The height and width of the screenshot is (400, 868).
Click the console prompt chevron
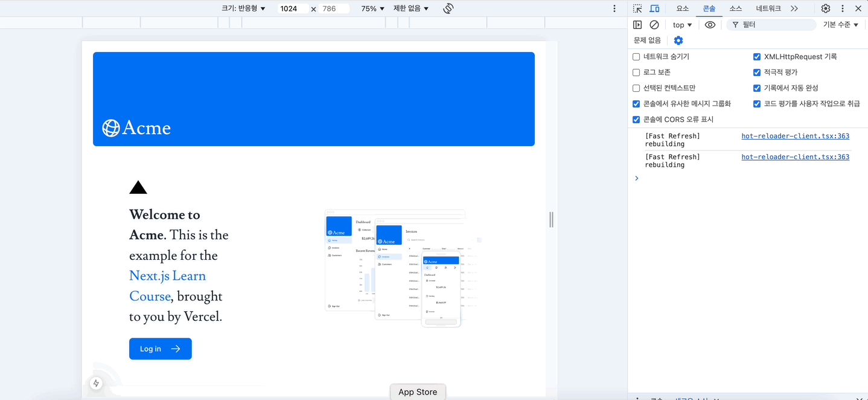pos(636,178)
